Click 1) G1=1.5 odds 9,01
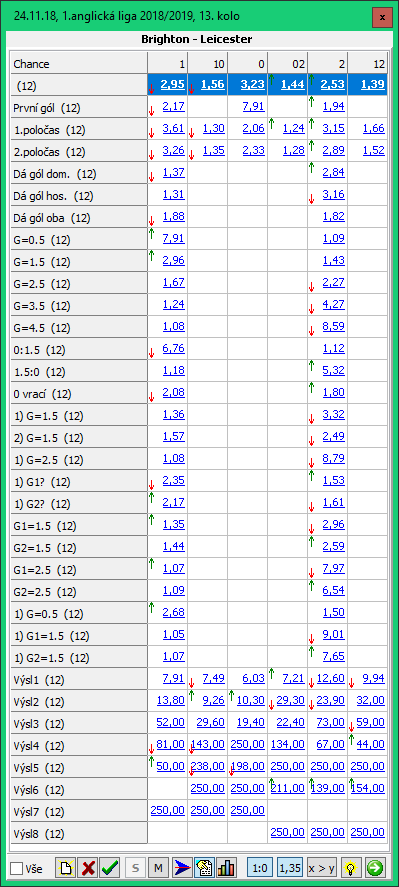This screenshot has width=399, height=887. (x=333, y=635)
